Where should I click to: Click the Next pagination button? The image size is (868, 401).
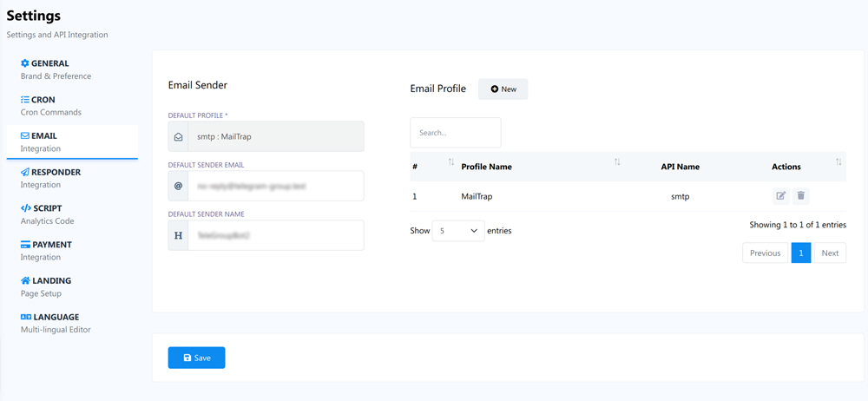point(830,253)
